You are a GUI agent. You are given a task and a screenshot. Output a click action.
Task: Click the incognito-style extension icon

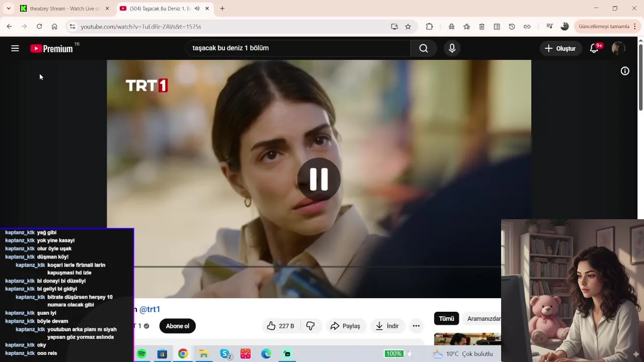451,27
